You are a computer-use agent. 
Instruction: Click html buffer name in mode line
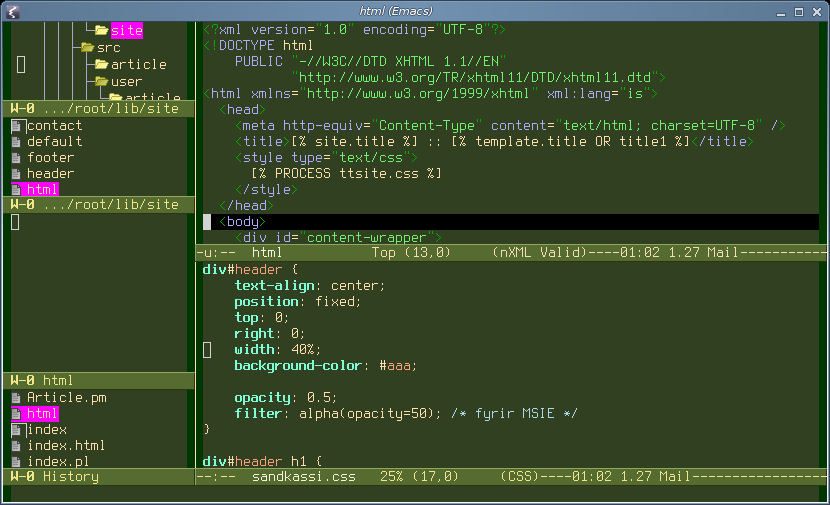pos(267,253)
